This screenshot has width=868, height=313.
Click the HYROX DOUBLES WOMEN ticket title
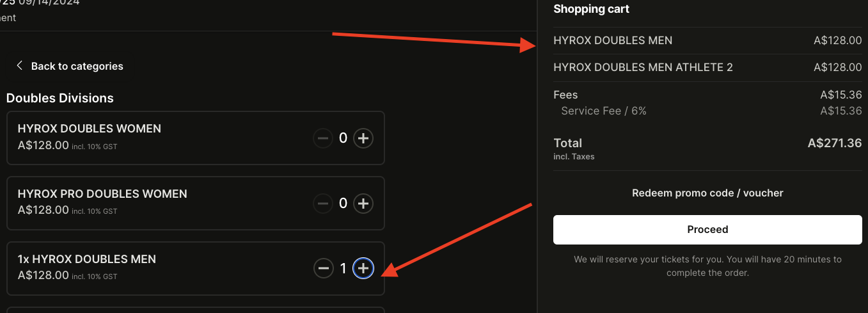click(90, 129)
